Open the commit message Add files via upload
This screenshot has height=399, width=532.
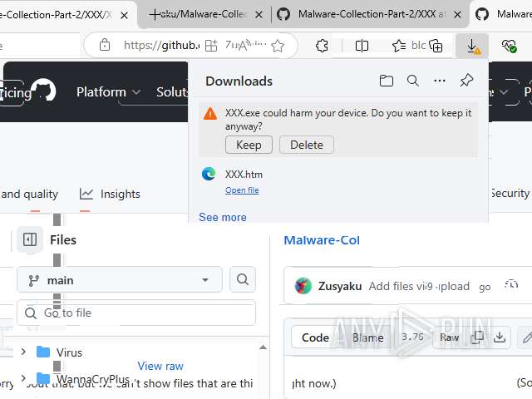(419, 286)
